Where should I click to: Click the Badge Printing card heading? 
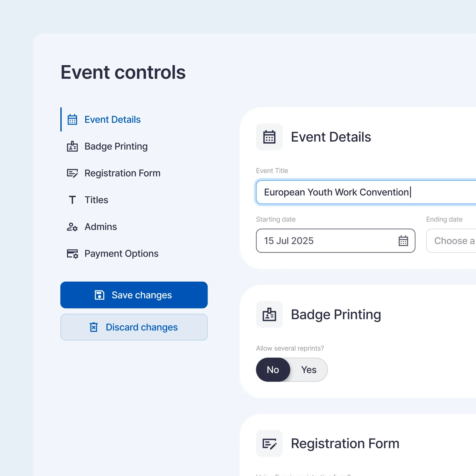point(336,315)
